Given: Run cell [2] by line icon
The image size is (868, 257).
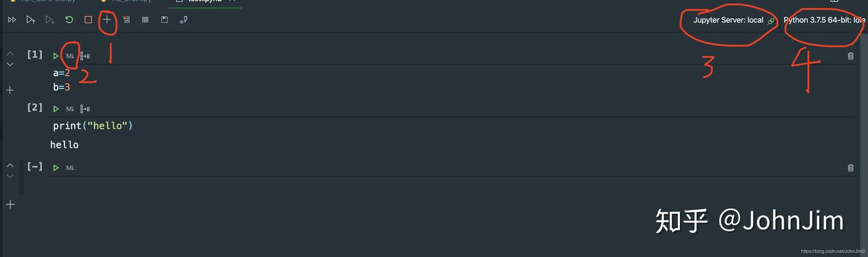Looking at the screenshot, I should coord(85,109).
